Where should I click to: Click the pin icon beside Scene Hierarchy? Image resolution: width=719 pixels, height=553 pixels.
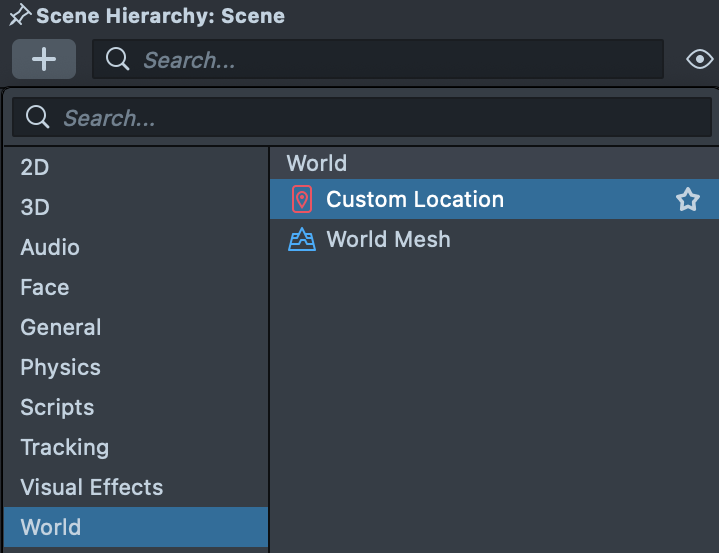(19, 16)
